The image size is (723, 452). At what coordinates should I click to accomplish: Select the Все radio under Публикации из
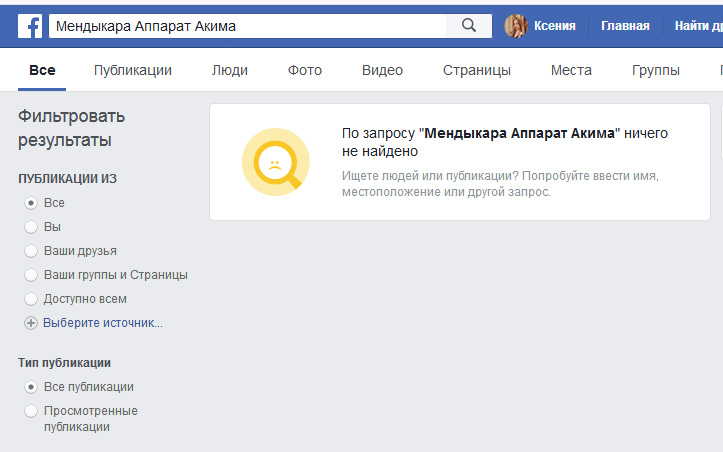[31, 203]
